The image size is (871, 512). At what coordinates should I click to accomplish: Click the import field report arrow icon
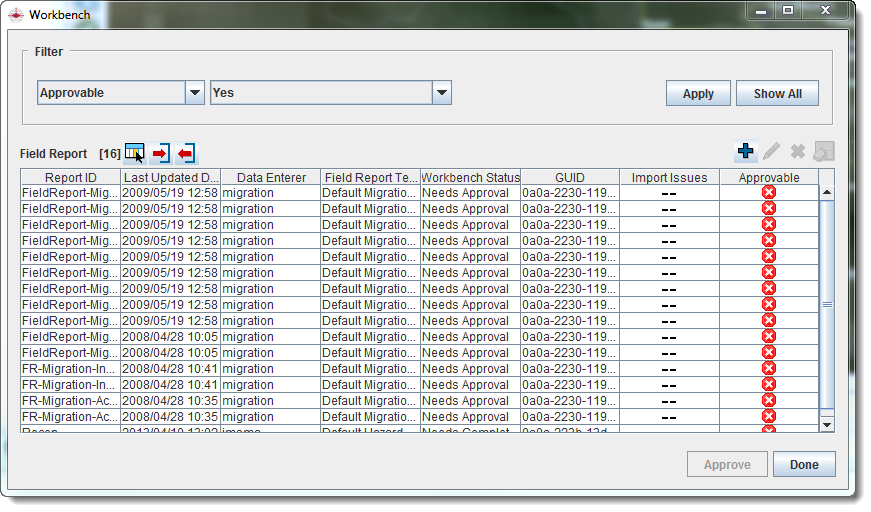coord(161,153)
